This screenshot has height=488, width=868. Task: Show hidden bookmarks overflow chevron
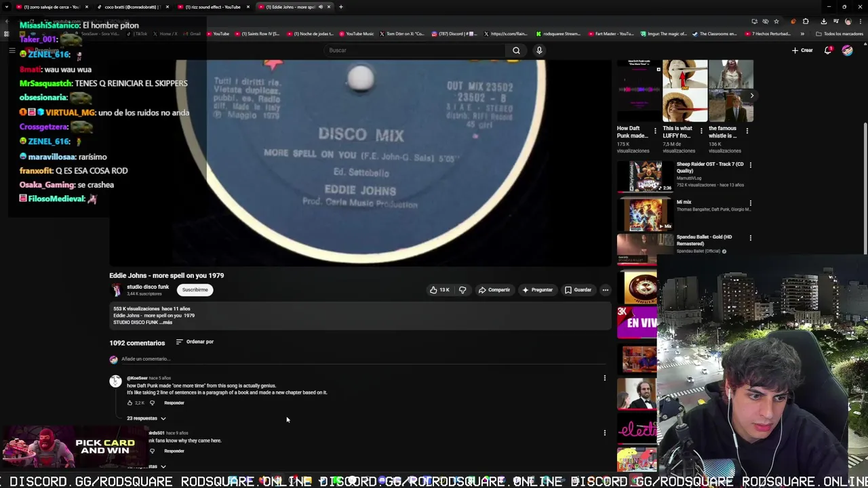802,34
